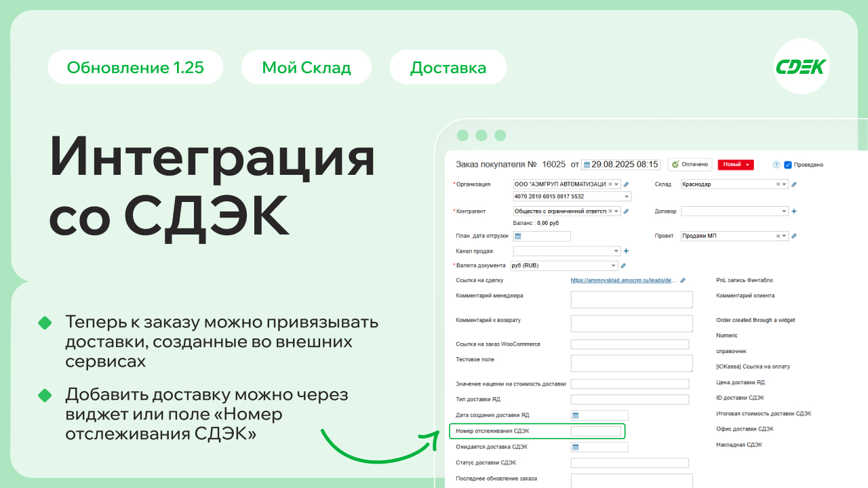
Task: Click the Цена доставки ЯД. label
Action: pyautogui.click(x=741, y=382)
